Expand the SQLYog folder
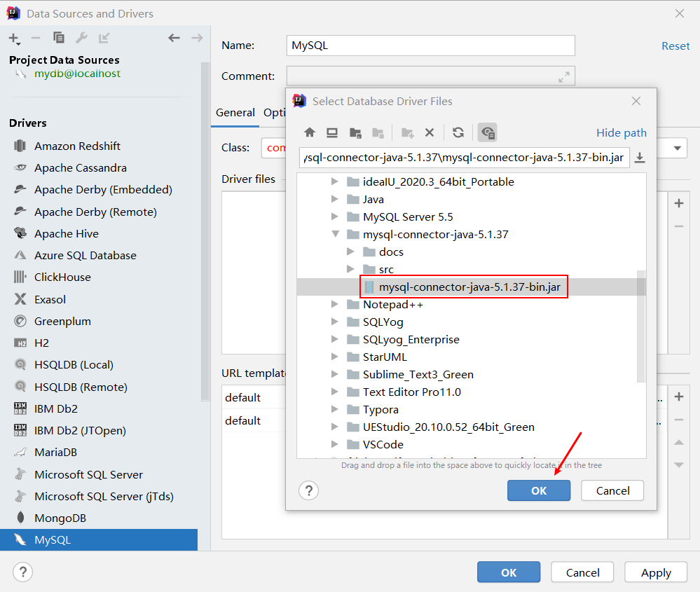Image resolution: width=700 pixels, height=592 pixels. pyautogui.click(x=334, y=322)
